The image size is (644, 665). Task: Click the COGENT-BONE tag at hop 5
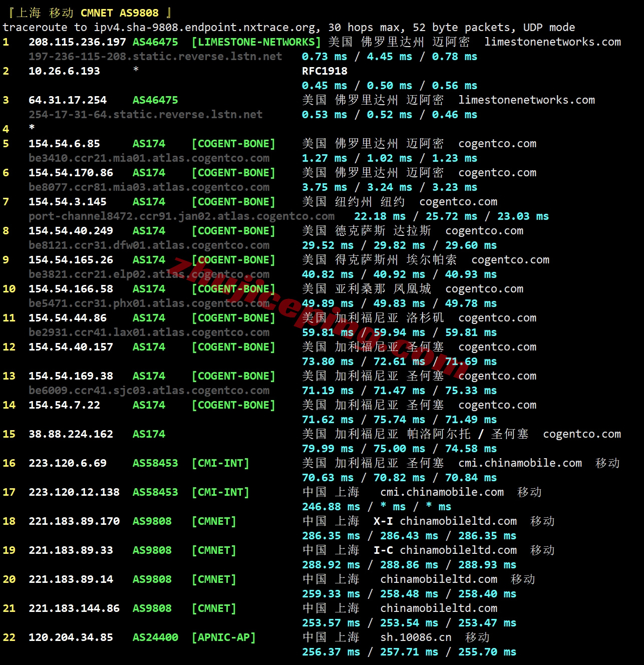(234, 144)
